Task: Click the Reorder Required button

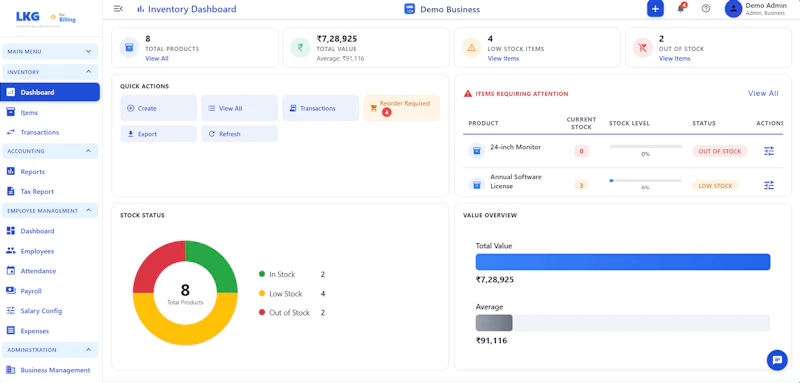Action: tap(402, 108)
